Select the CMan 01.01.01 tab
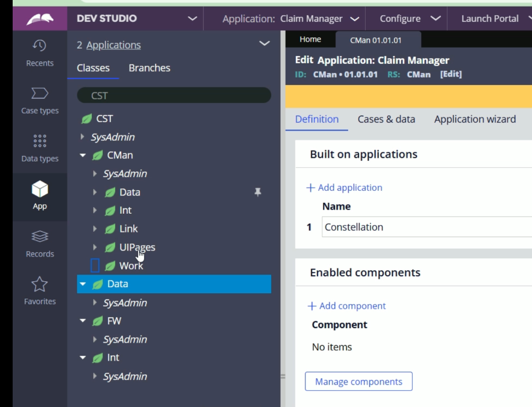The width and height of the screenshot is (532, 407). coord(375,40)
